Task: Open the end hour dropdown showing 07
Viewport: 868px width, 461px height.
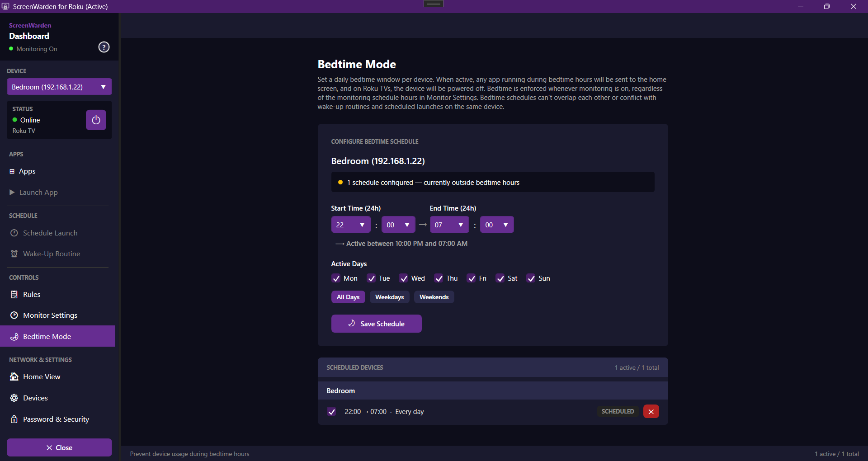Action: tap(449, 225)
